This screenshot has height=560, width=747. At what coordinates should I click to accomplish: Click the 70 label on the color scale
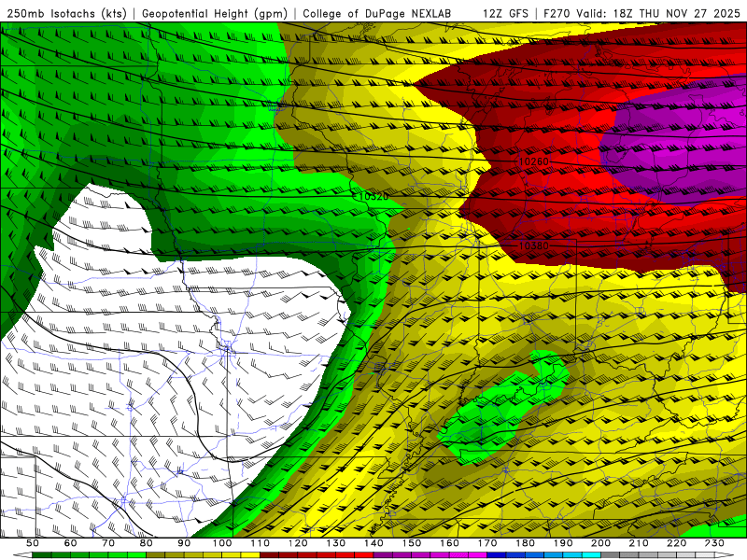click(x=108, y=543)
